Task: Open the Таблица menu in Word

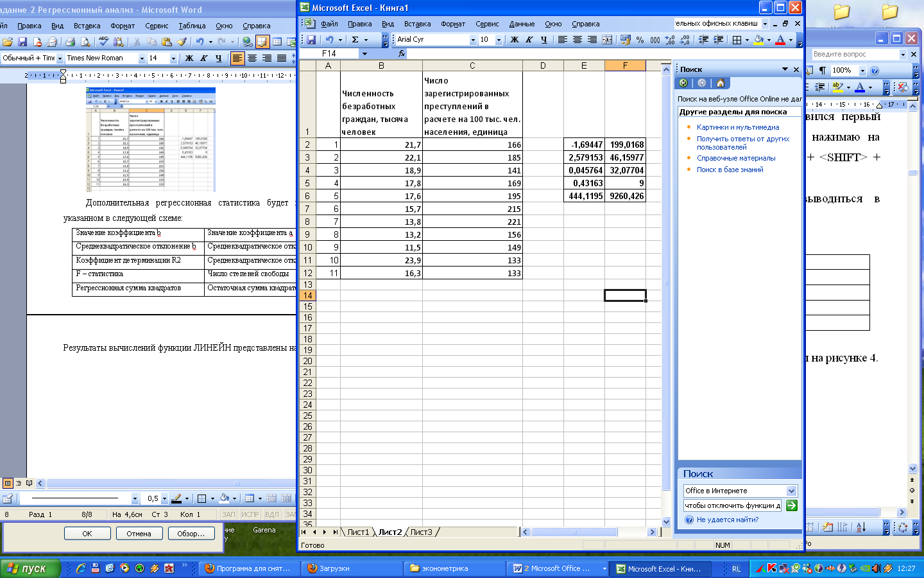Action: [x=192, y=26]
